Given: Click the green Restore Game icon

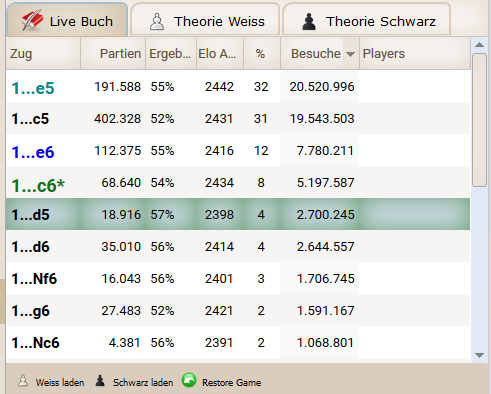Looking at the screenshot, I should tap(189, 380).
